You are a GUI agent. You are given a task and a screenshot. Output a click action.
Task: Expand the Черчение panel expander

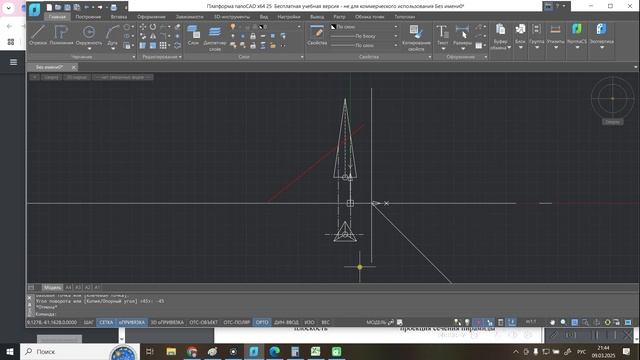point(133,57)
